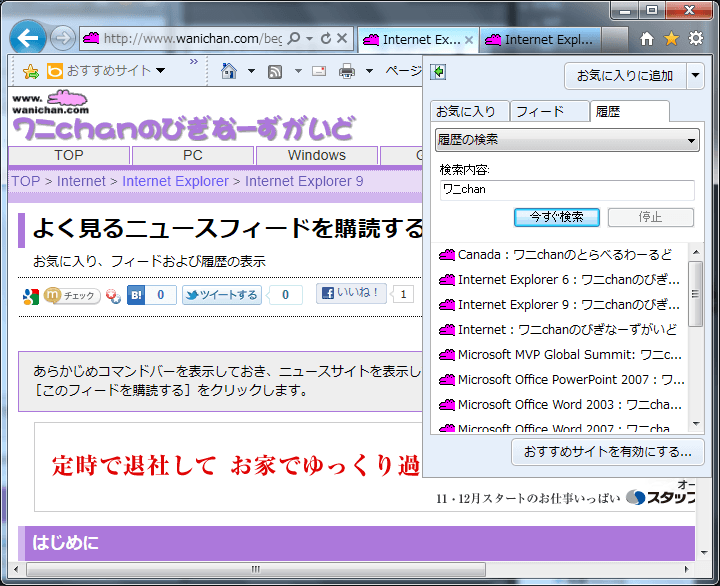Click the Facebook いいね！ button

click(351, 293)
